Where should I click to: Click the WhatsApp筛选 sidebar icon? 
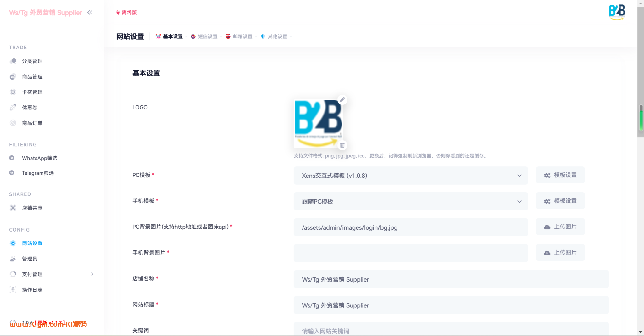point(12,158)
